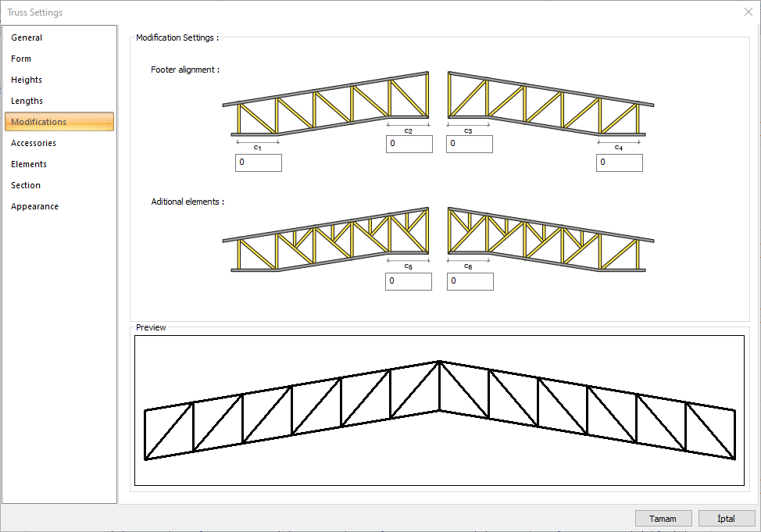Switch to the Appearance page

click(x=35, y=206)
